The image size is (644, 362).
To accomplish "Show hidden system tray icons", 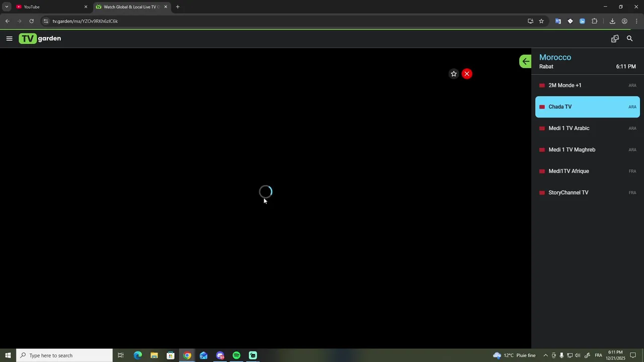I will pyautogui.click(x=545, y=355).
